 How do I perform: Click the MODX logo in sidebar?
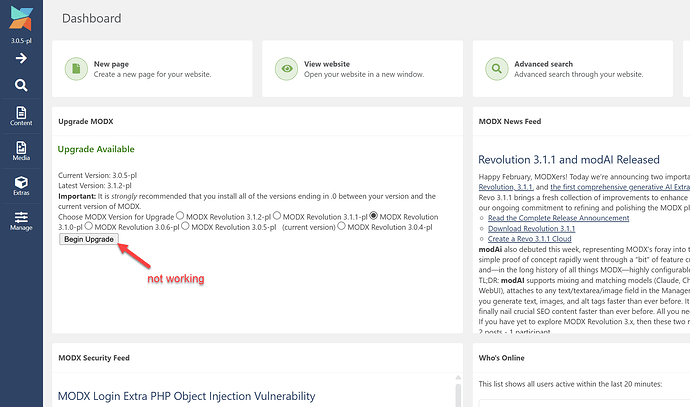(21, 18)
